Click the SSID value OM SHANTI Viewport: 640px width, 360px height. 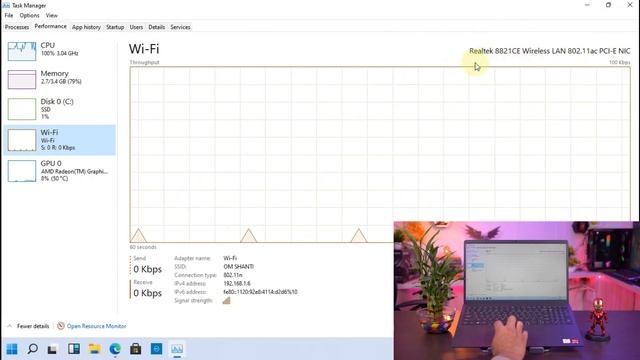click(238, 267)
